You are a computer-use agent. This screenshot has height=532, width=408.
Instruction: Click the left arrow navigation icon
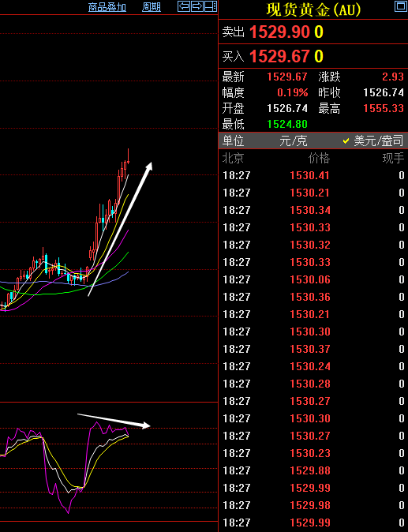point(184,6)
